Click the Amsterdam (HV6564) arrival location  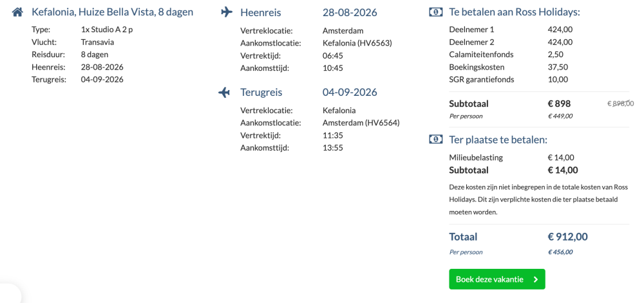click(361, 123)
